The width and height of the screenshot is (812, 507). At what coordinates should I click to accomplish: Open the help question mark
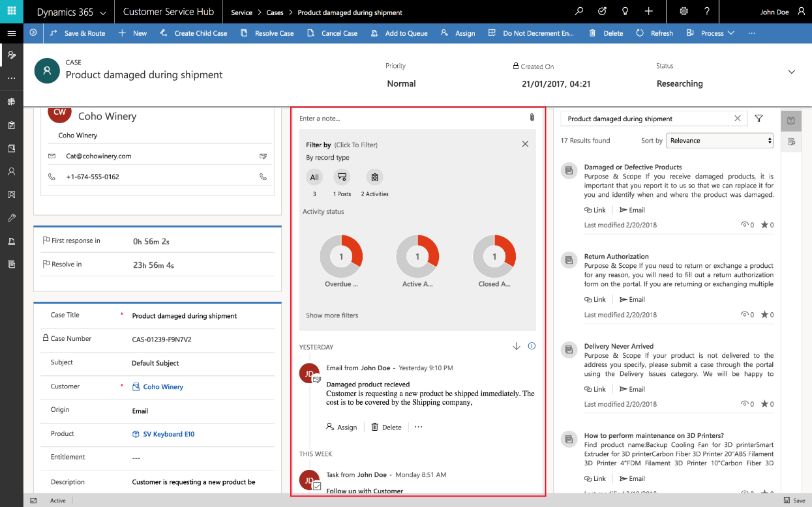pyautogui.click(x=707, y=12)
